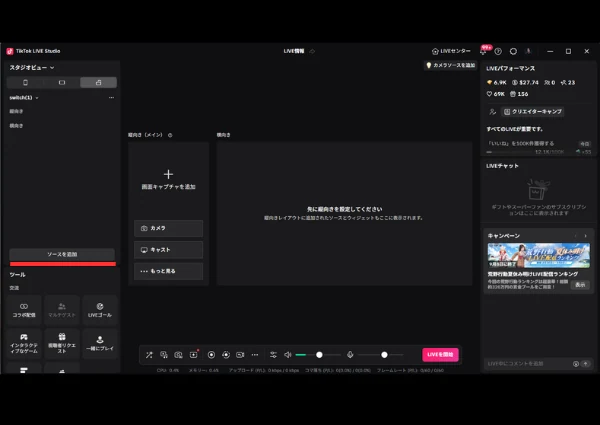Adjust the microphone volume slider

pos(380,355)
